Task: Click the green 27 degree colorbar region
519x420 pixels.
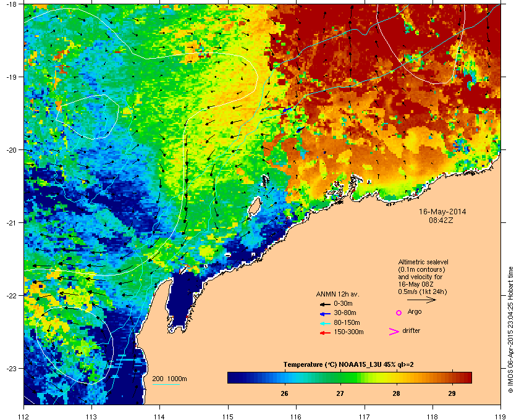Action: [340, 377]
